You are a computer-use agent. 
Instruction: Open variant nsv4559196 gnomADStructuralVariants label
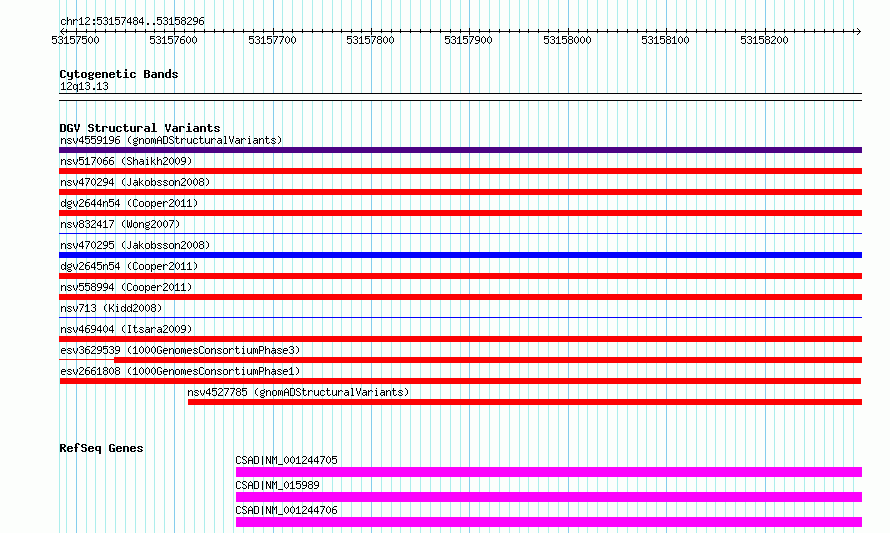click(171, 140)
